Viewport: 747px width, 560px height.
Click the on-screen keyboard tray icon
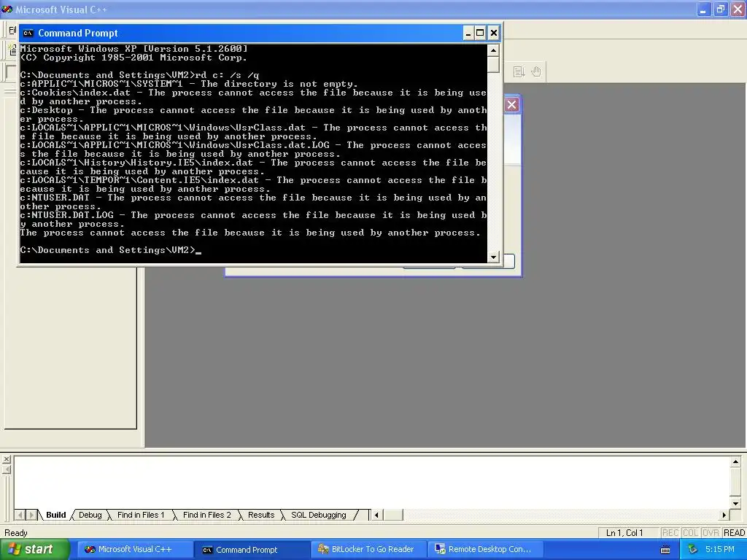pyautogui.click(x=665, y=550)
